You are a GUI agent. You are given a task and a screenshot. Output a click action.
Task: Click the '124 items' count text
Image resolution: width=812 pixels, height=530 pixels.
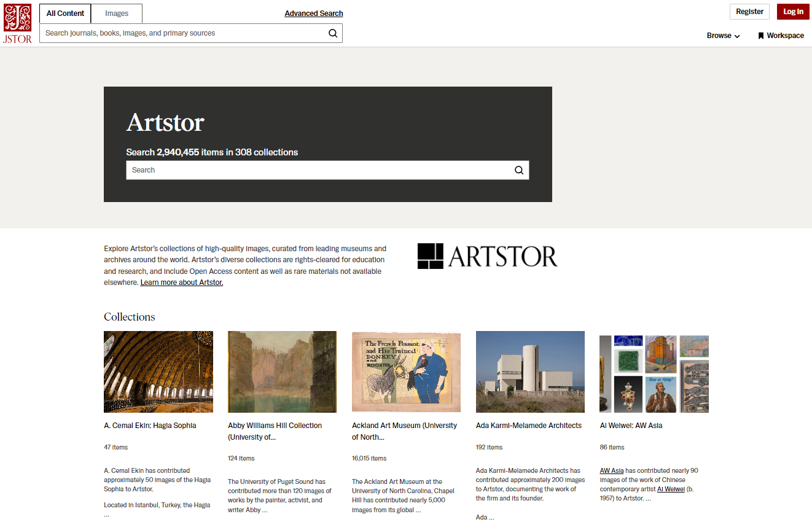(241, 458)
